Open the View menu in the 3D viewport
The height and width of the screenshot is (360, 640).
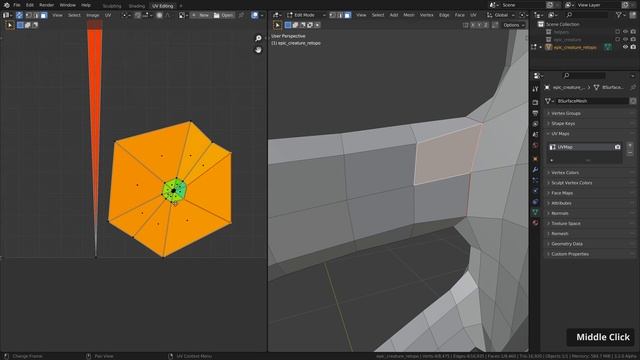coord(361,15)
